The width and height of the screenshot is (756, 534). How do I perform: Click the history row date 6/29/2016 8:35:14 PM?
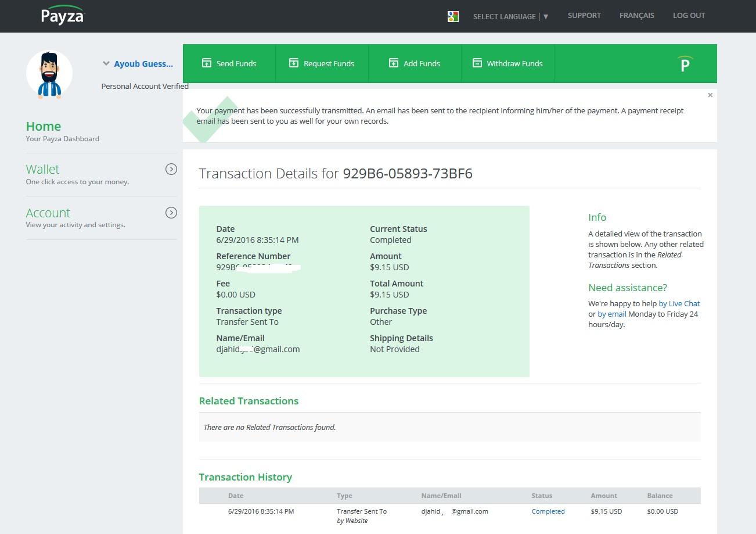pos(261,511)
